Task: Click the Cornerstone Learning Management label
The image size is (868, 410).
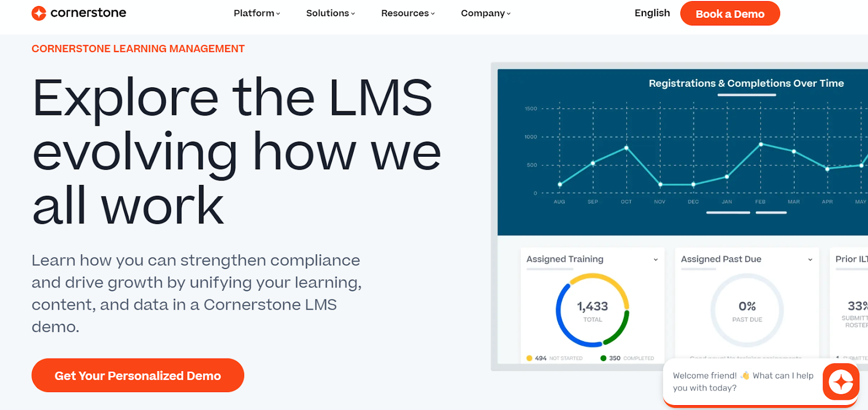Action: click(x=138, y=49)
